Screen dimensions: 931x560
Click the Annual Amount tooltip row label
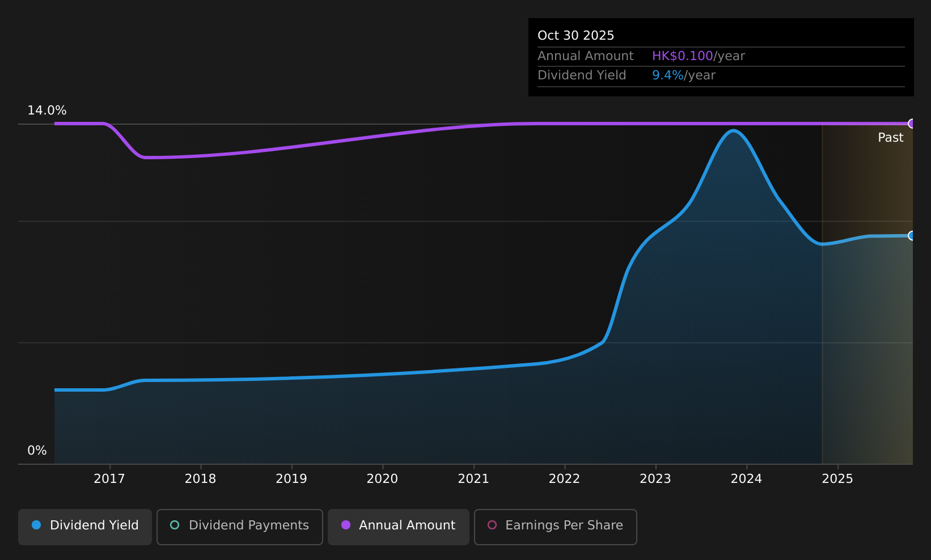click(x=586, y=56)
